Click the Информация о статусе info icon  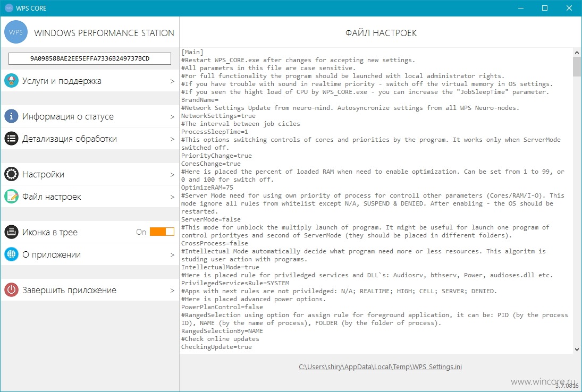[x=12, y=116]
